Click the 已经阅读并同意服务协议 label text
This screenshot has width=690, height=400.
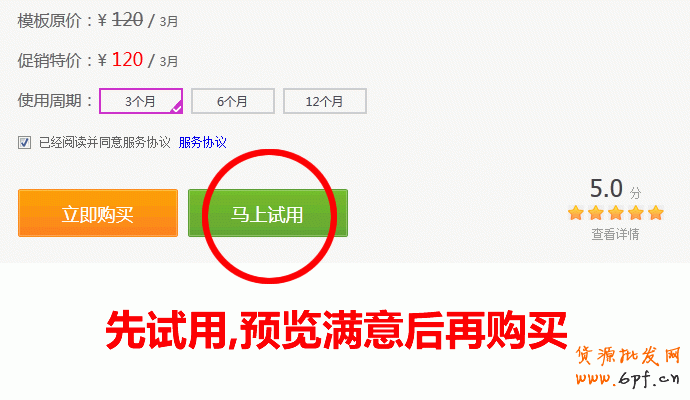tap(105, 142)
